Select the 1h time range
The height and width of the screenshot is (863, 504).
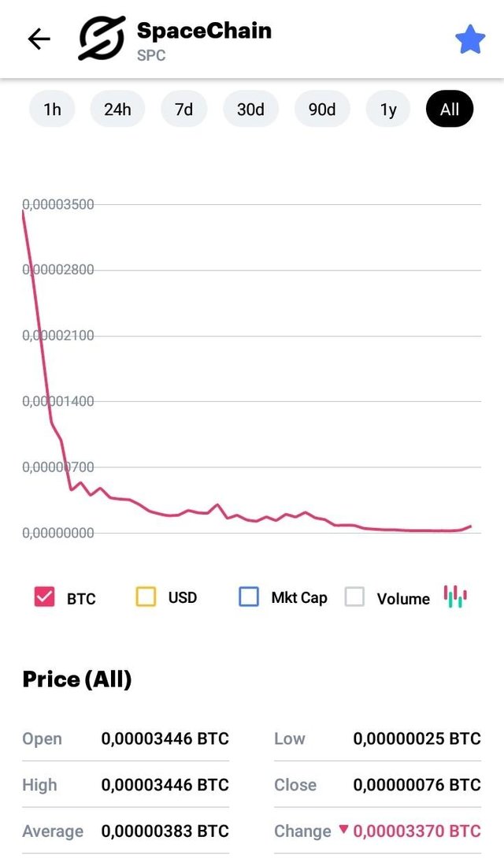click(x=52, y=109)
